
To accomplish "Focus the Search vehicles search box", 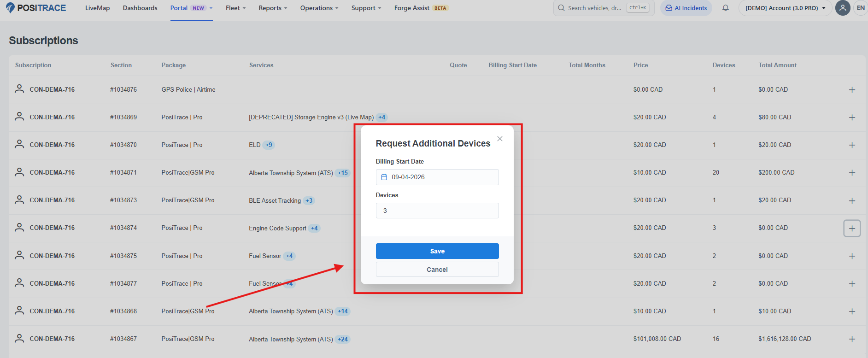I will pos(604,8).
